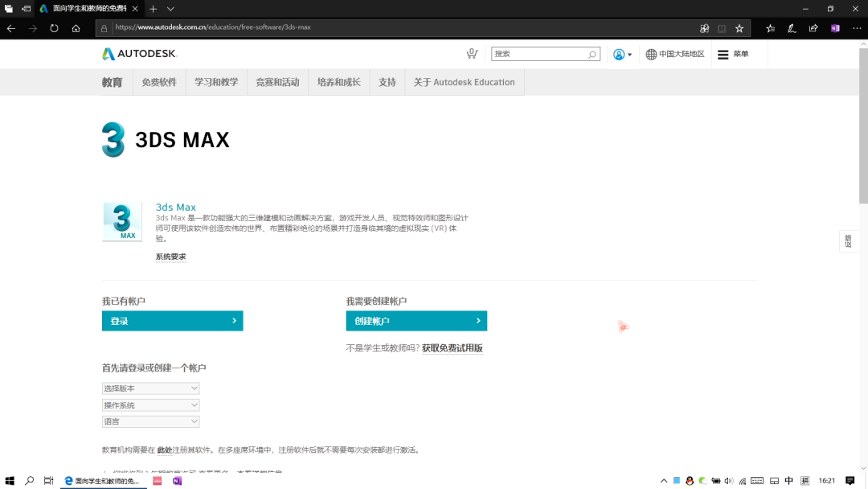
Task: Open the 竞赛和活动 navigation tab
Action: point(277,83)
